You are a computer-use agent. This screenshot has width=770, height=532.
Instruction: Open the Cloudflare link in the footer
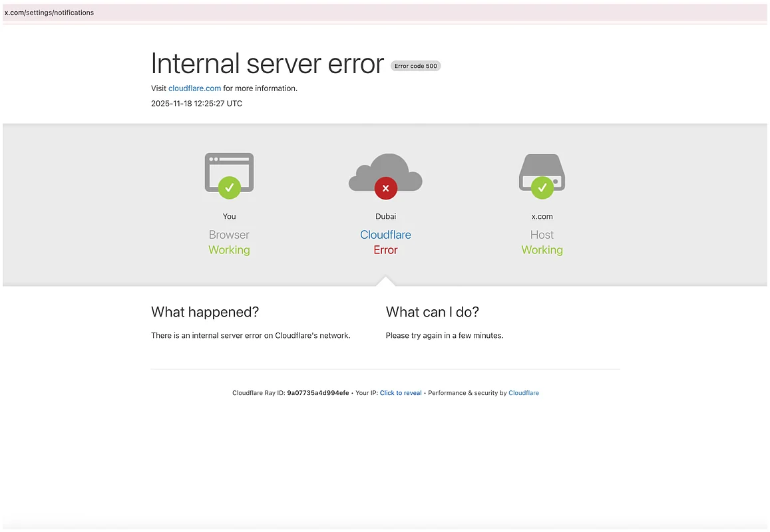coord(523,393)
